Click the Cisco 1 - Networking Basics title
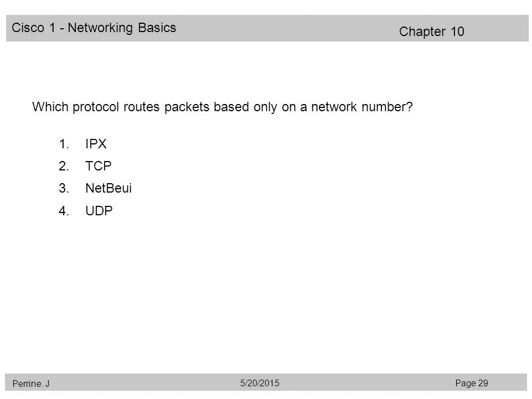 94,28
